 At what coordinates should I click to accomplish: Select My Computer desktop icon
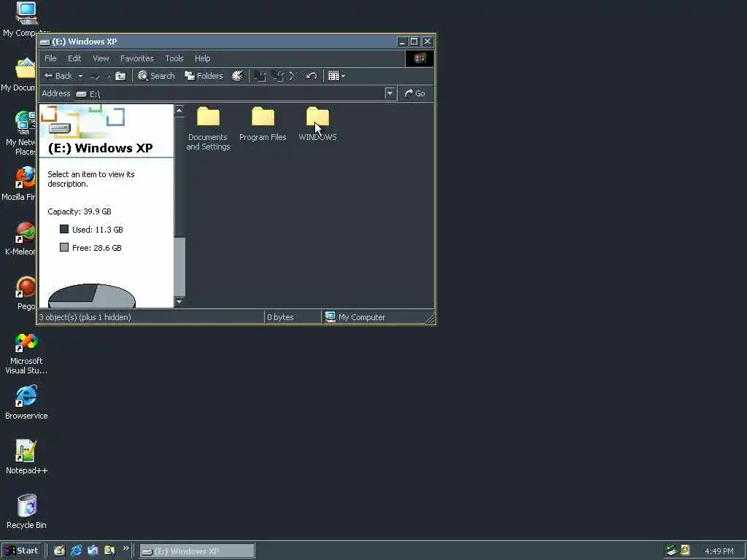pyautogui.click(x=26, y=19)
